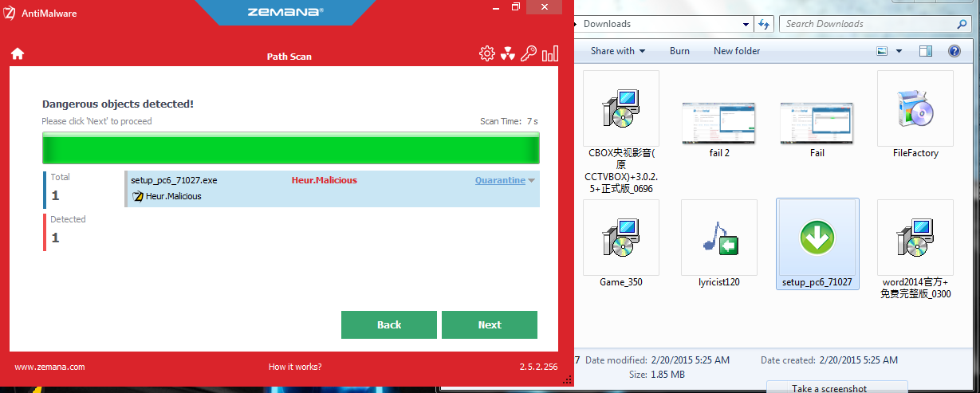Minimize the AntiMalware window

click(495, 7)
